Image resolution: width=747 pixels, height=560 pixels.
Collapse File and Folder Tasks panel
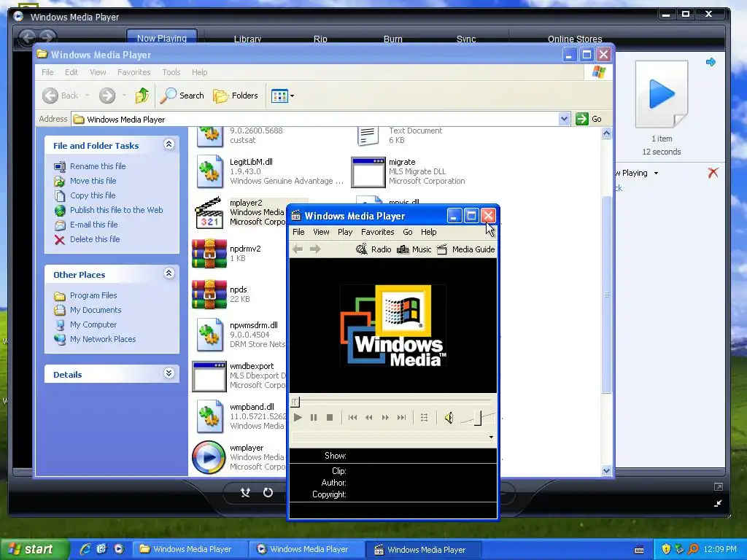click(x=169, y=144)
